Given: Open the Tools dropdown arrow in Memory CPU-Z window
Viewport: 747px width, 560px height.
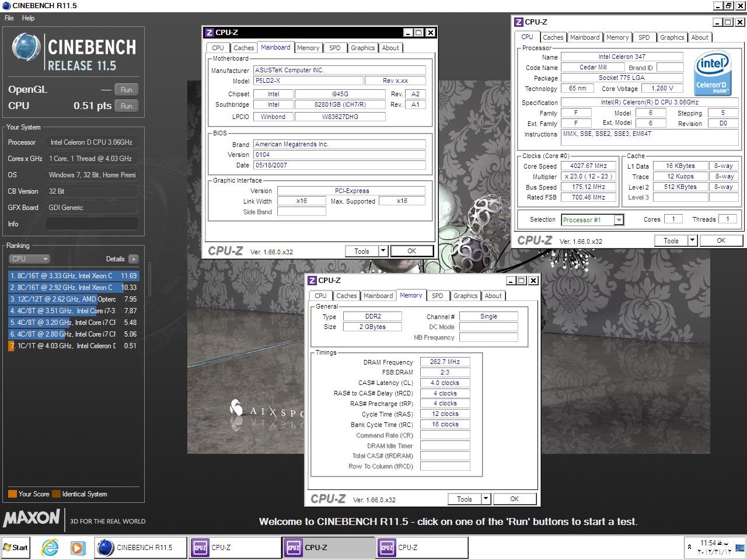Looking at the screenshot, I should (x=486, y=499).
